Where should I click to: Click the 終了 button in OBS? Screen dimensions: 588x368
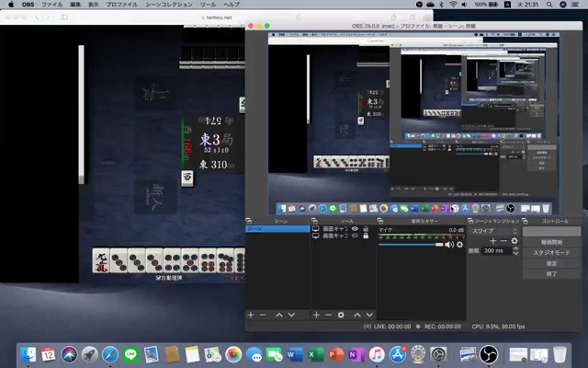551,274
